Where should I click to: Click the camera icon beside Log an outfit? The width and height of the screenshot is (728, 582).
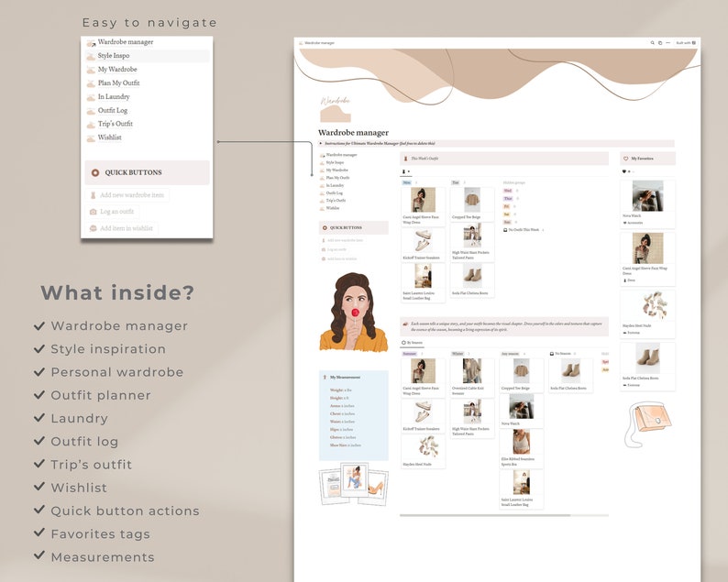pos(93,212)
